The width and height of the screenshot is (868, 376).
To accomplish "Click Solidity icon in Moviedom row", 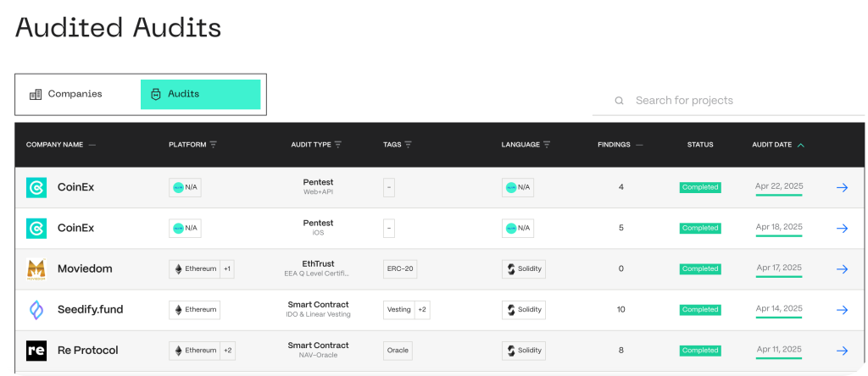I will (511, 269).
